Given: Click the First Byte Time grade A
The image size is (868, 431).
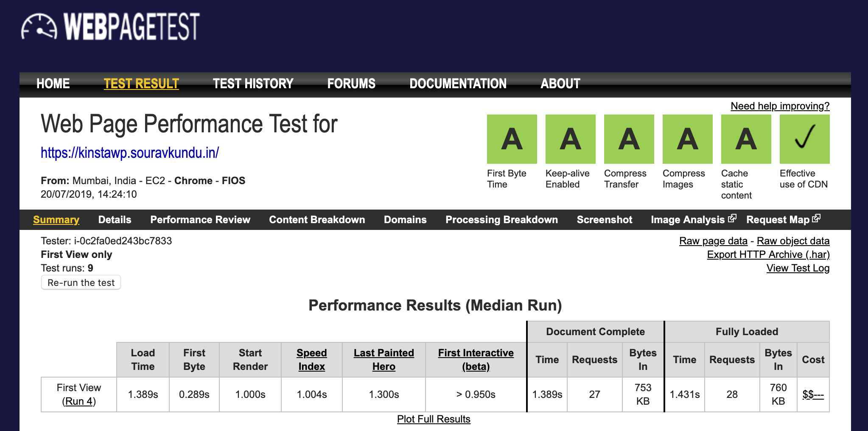Looking at the screenshot, I should coord(512,139).
